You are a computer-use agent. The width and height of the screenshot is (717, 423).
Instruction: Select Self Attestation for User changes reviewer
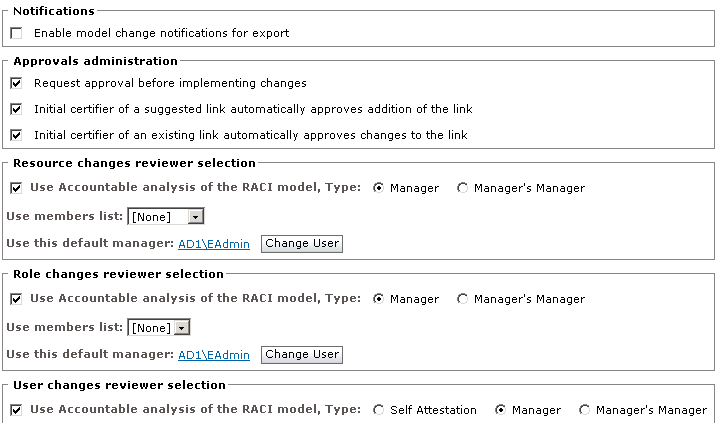click(379, 409)
